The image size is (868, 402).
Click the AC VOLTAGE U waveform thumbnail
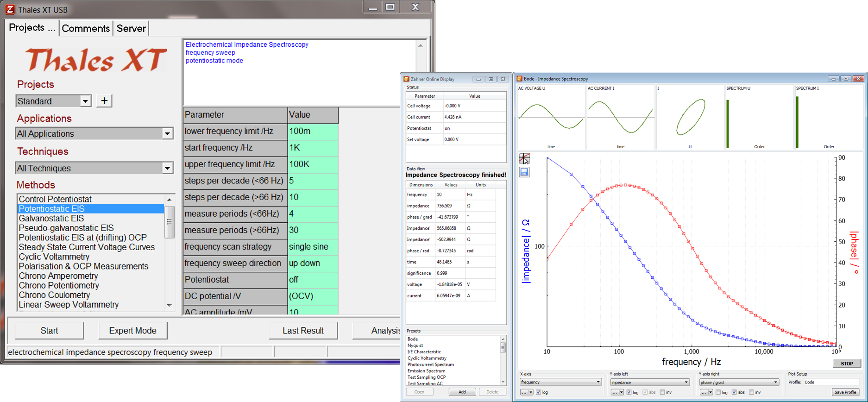click(x=551, y=117)
